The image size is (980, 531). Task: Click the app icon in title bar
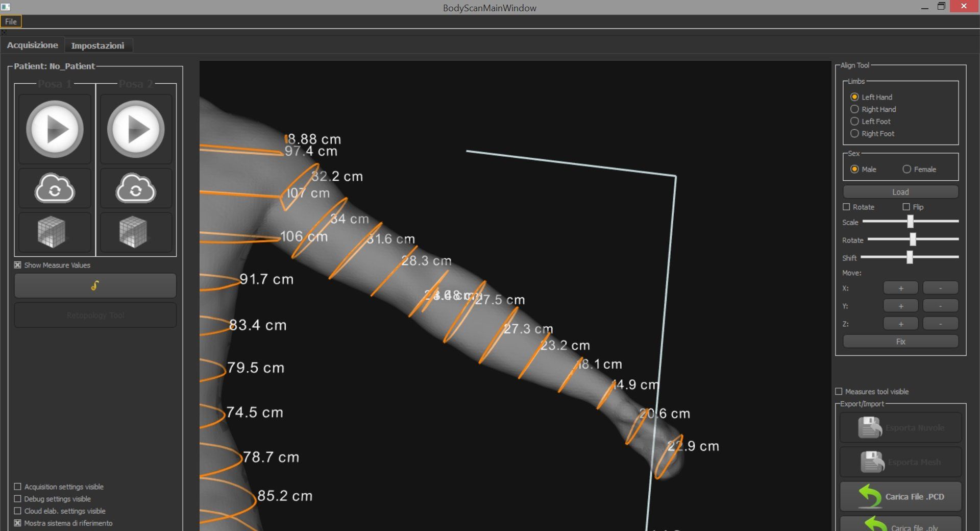pos(6,7)
